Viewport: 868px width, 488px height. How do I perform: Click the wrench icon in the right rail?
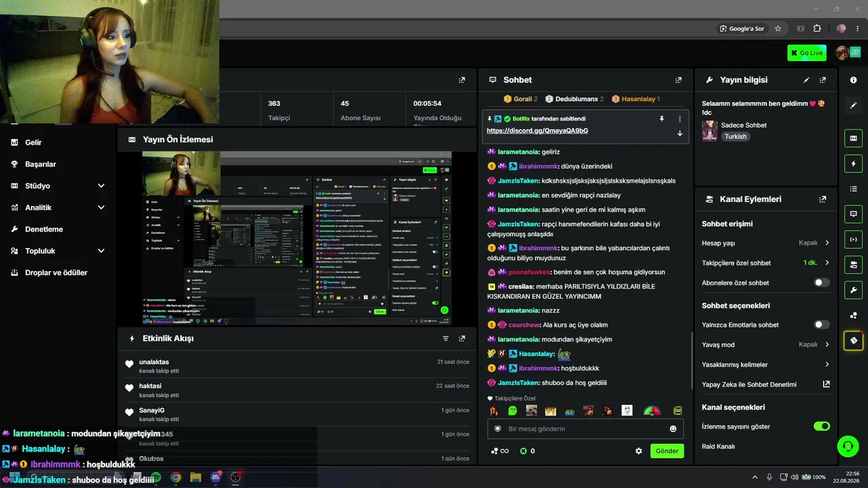(853, 290)
